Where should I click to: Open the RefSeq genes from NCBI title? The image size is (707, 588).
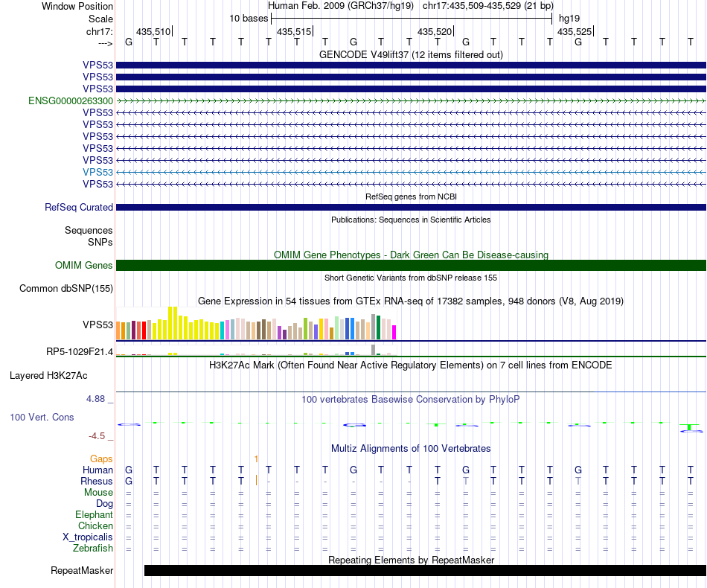[x=411, y=196]
